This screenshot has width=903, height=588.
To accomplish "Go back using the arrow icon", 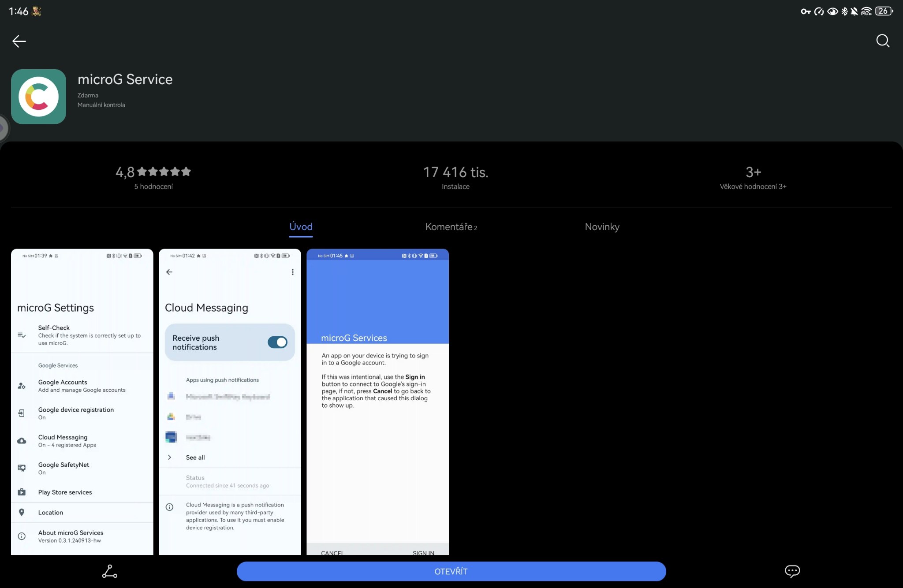I will point(19,41).
